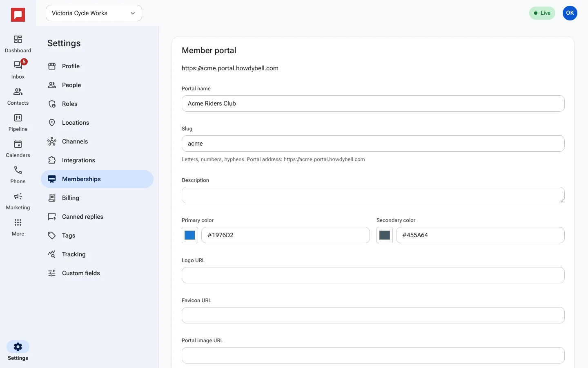Go to Contacts via its sidebar icon

click(18, 92)
